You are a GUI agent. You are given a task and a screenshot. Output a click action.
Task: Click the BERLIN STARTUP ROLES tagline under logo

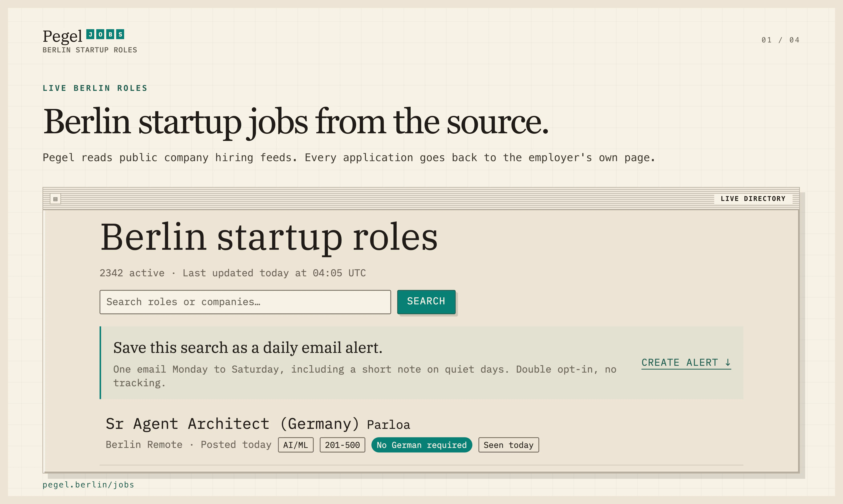click(x=90, y=50)
